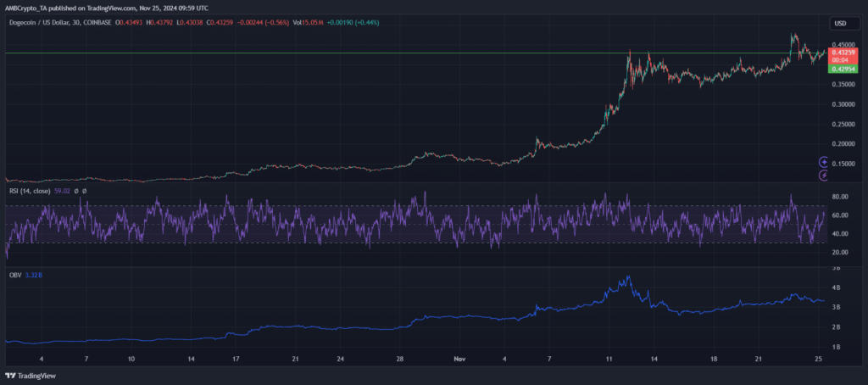
Task: Click the Nov label on the time axis
Action: point(458,359)
